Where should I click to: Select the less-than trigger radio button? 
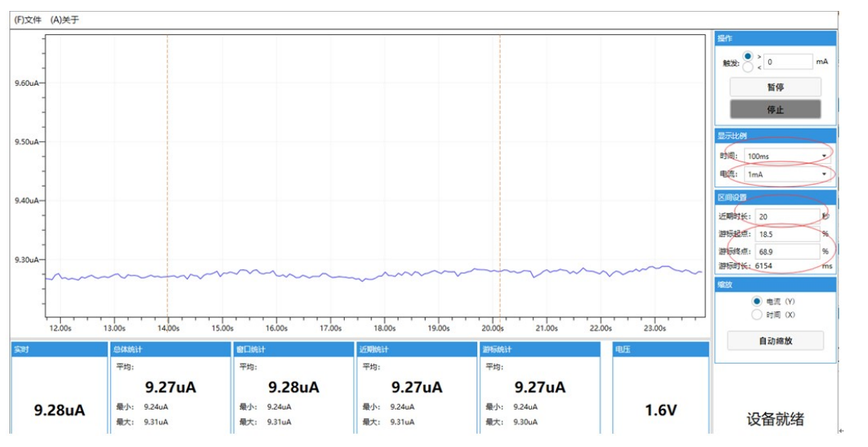749,67
